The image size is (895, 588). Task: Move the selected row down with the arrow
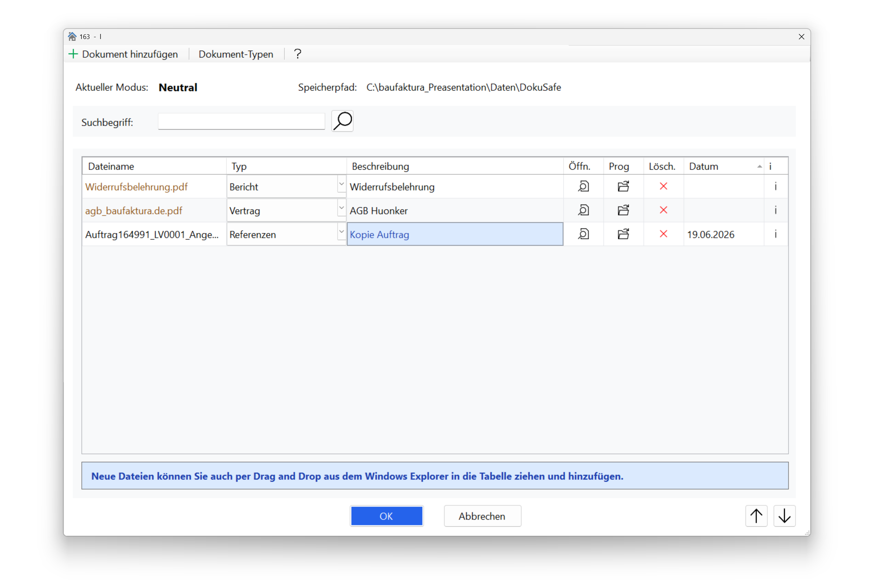tap(784, 516)
